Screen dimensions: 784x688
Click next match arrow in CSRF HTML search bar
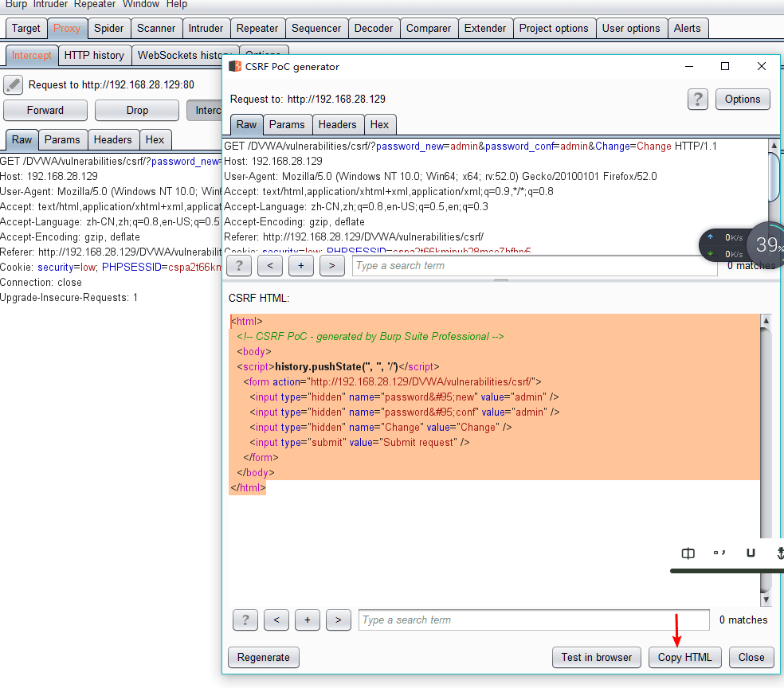(x=339, y=620)
